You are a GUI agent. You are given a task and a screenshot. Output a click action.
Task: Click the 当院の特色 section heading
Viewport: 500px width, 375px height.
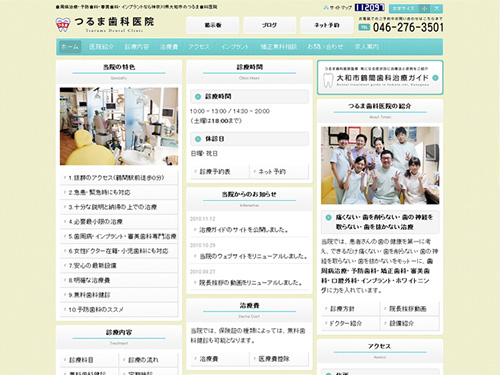coord(119,67)
